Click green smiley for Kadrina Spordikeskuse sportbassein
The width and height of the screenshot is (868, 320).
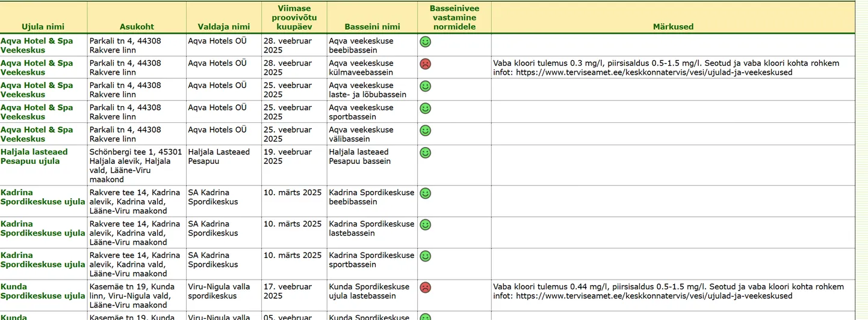[425, 256]
